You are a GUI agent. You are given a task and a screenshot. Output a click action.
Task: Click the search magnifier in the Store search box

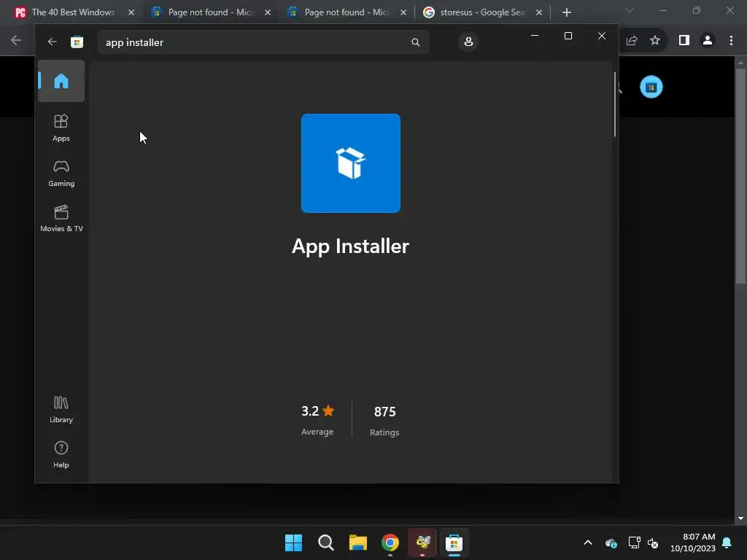[415, 42]
